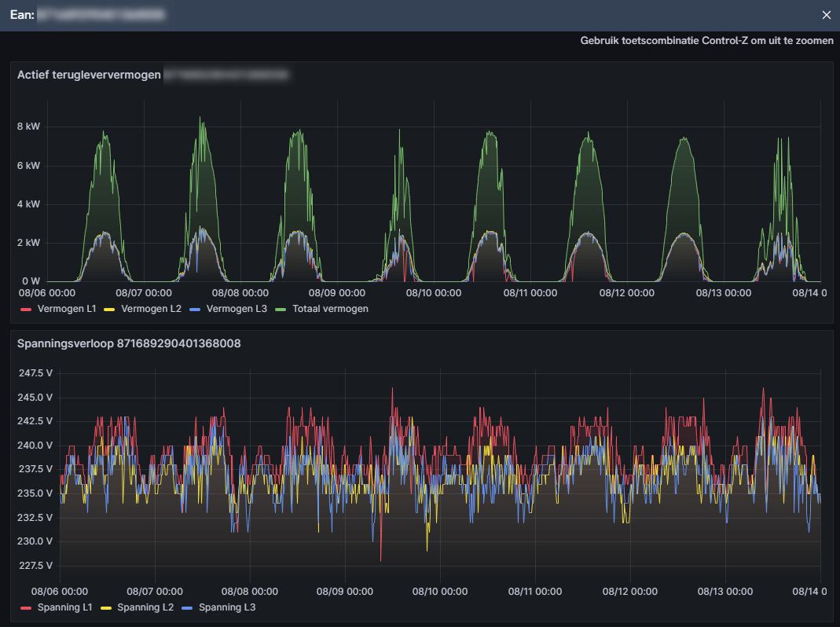
Task: Click the blue Spanning L3 legend color swatch
Action: pos(187,608)
